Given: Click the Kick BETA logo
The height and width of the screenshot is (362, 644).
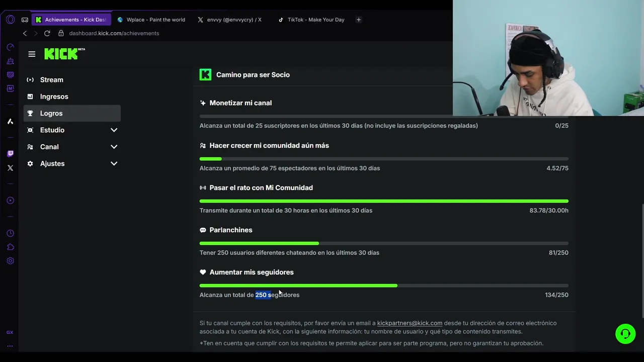Looking at the screenshot, I should (x=64, y=54).
